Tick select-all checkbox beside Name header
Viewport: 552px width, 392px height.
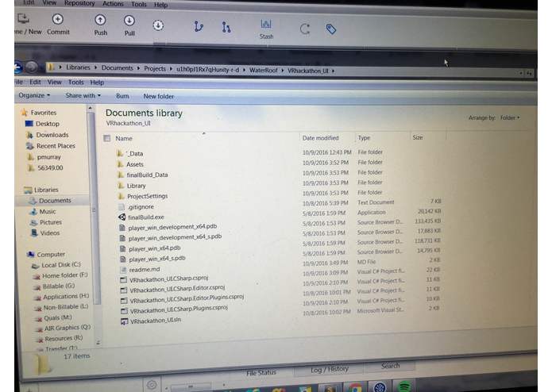pyautogui.click(x=107, y=138)
